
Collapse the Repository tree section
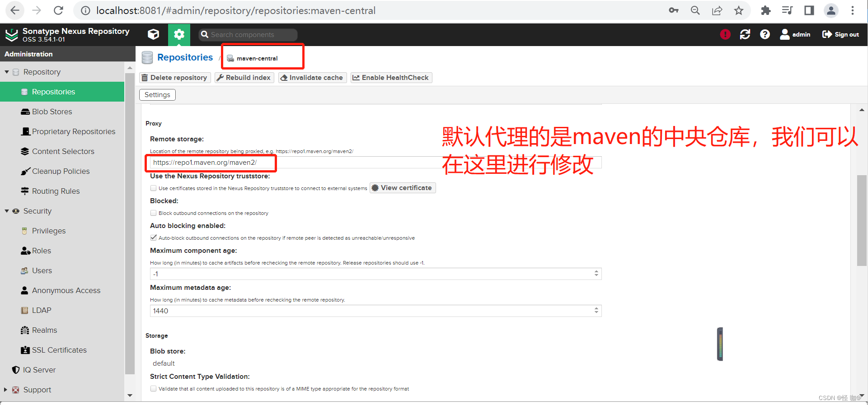click(x=7, y=72)
